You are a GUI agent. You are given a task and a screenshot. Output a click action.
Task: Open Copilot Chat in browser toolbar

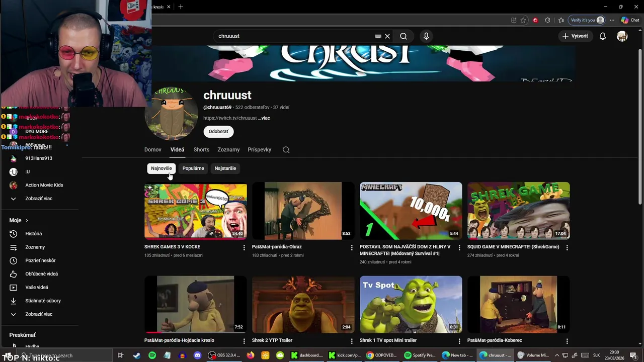click(630, 20)
